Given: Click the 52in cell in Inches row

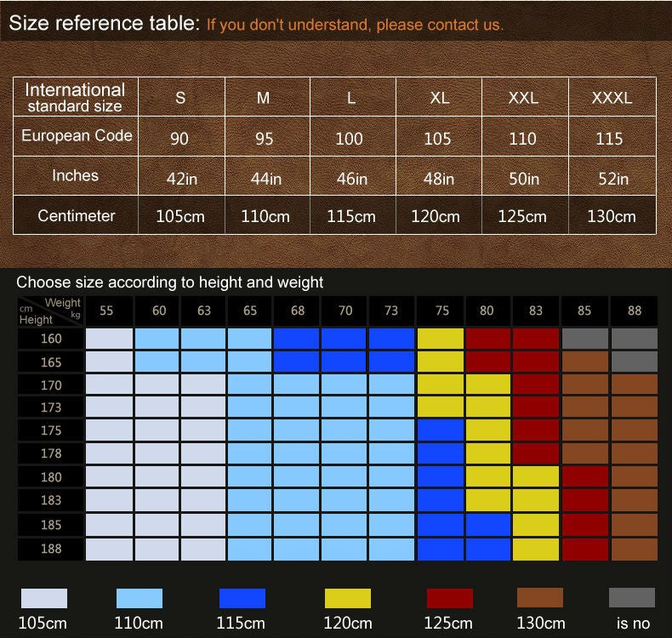Looking at the screenshot, I should (612, 179).
